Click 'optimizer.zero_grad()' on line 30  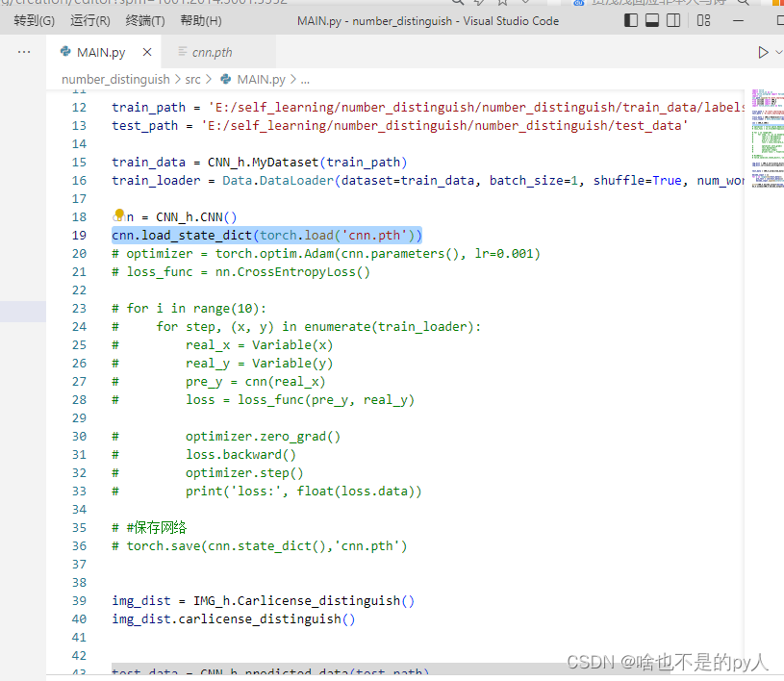pyautogui.click(x=263, y=437)
